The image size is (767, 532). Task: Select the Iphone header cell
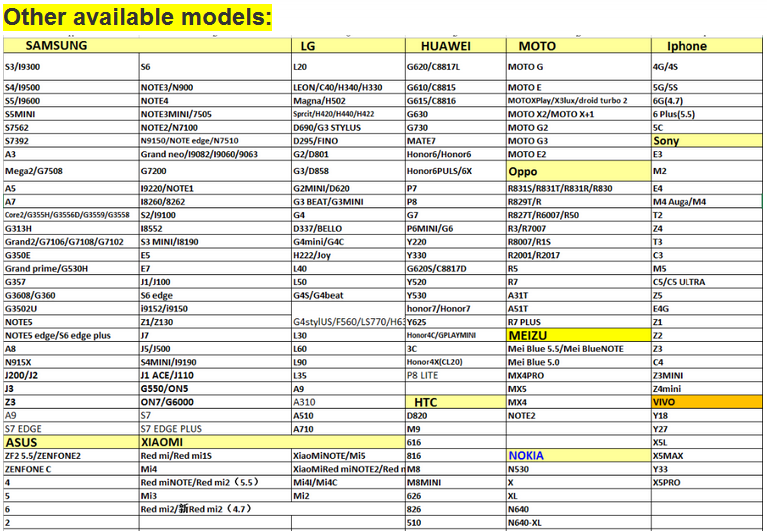pos(707,46)
